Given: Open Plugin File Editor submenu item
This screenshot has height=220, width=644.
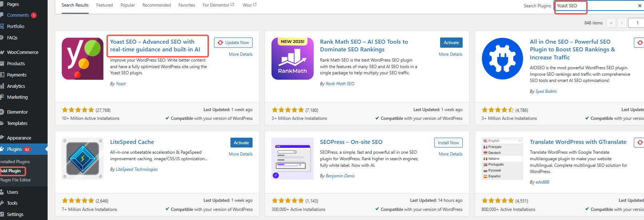Looking at the screenshot, I should [x=15, y=180].
